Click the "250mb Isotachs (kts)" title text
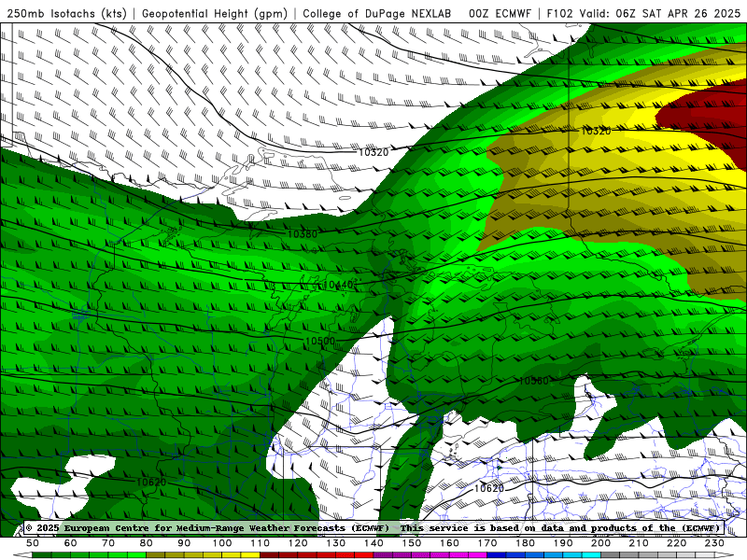 pos(66,13)
